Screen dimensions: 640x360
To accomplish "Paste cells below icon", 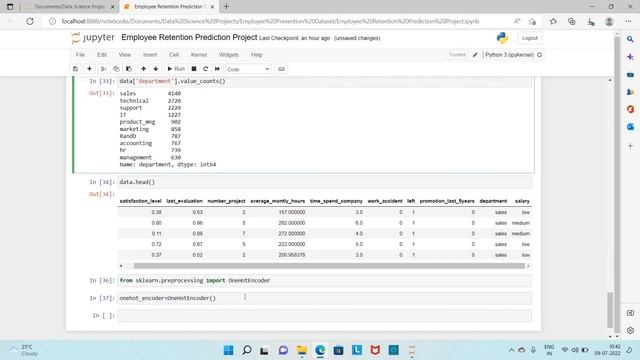I will pos(129,69).
